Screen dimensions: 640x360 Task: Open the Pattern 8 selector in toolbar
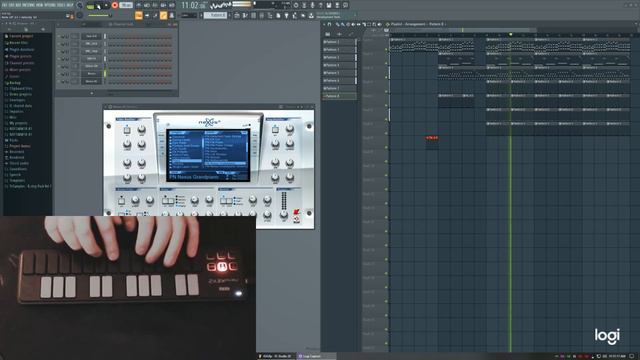215,15
